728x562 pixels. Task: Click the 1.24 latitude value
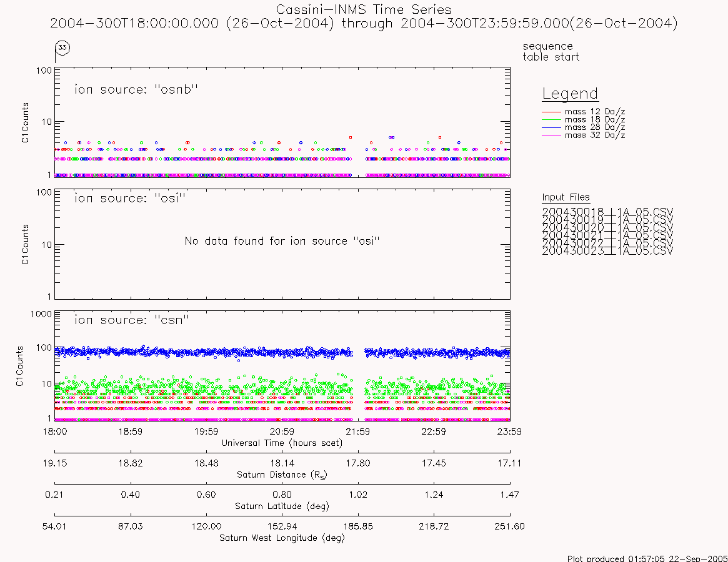click(434, 495)
